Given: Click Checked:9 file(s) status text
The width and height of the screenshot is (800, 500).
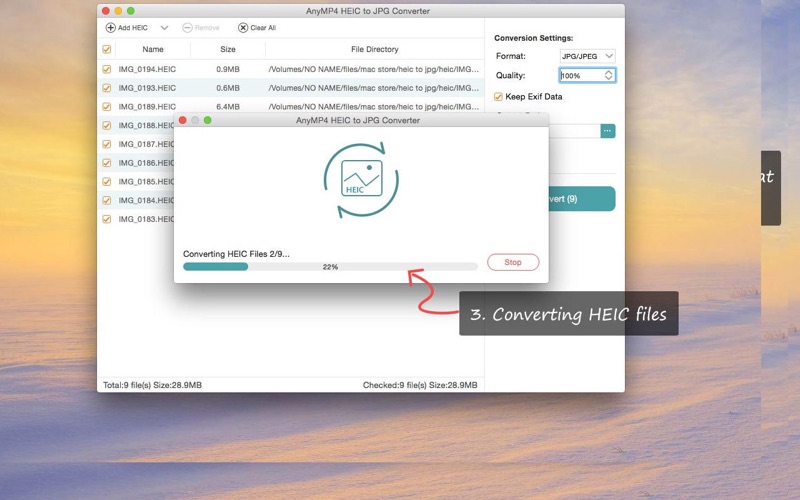Looking at the screenshot, I should 420,385.
